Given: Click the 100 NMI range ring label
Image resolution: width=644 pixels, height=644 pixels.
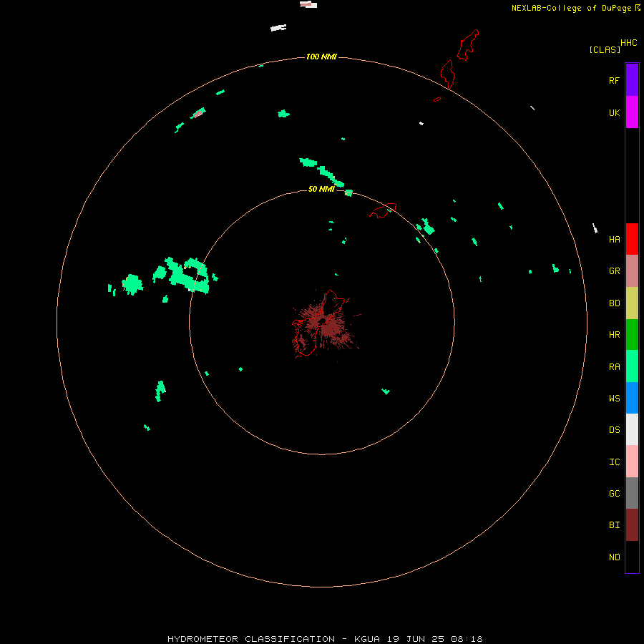Looking at the screenshot, I should (x=321, y=57).
